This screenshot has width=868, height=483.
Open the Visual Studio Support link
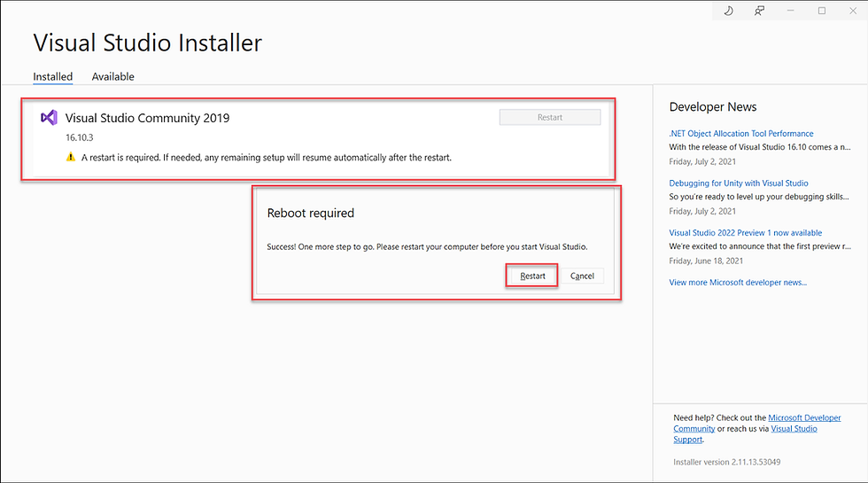[x=745, y=434]
